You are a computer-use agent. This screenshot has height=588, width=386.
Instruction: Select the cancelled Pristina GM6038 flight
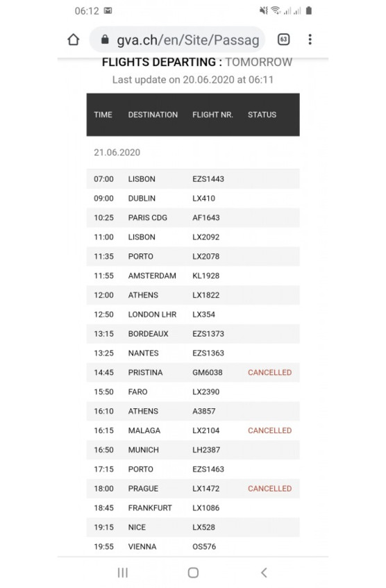[x=193, y=372]
